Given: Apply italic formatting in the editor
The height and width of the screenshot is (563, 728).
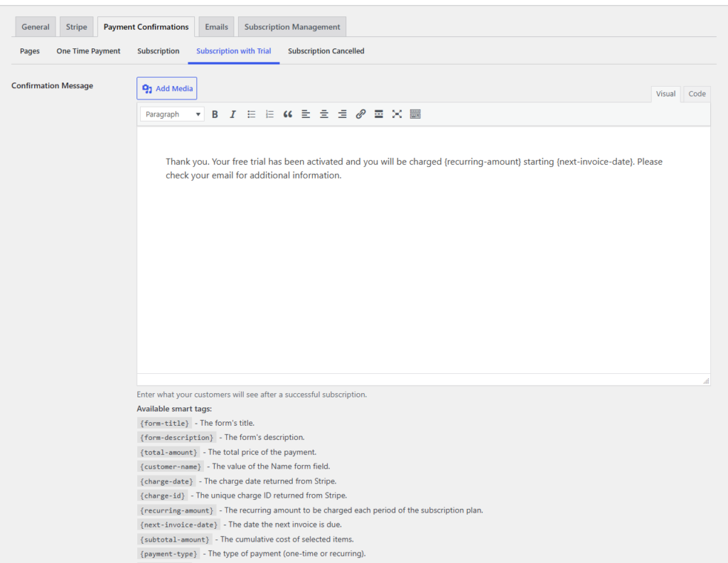Looking at the screenshot, I should pyautogui.click(x=233, y=114).
